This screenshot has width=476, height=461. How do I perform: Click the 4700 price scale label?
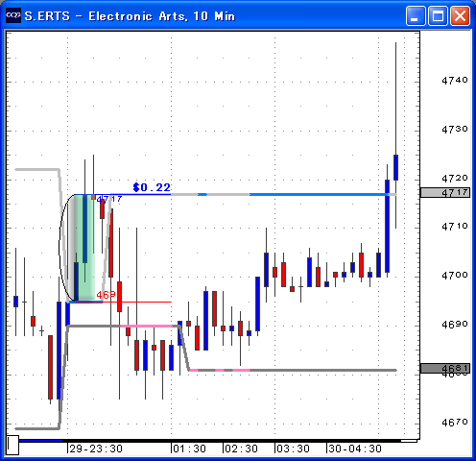coord(455,276)
